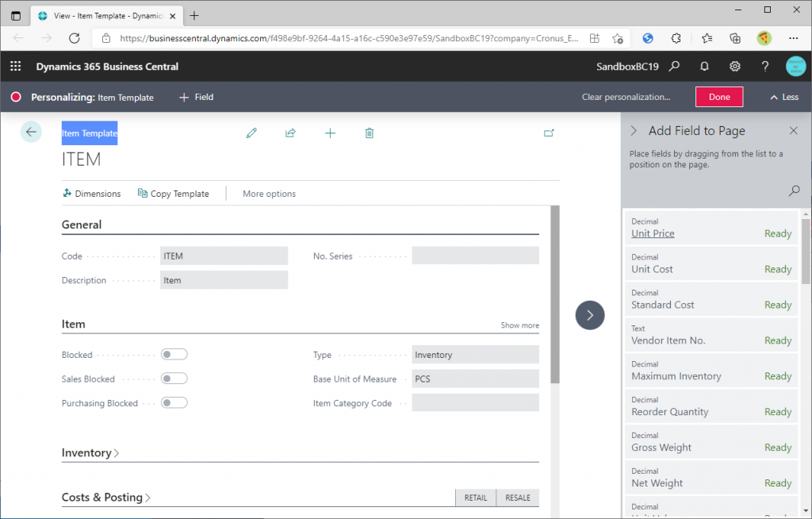Click the browser refresh button
The height and width of the screenshot is (519, 812).
[x=75, y=38]
